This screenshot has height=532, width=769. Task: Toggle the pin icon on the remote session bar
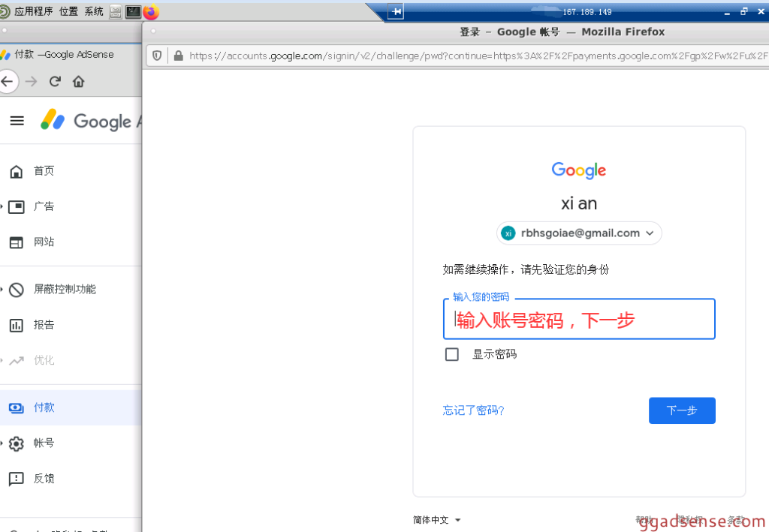click(396, 11)
